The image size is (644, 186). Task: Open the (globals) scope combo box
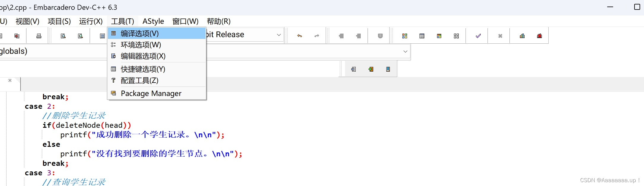(53, 51)
